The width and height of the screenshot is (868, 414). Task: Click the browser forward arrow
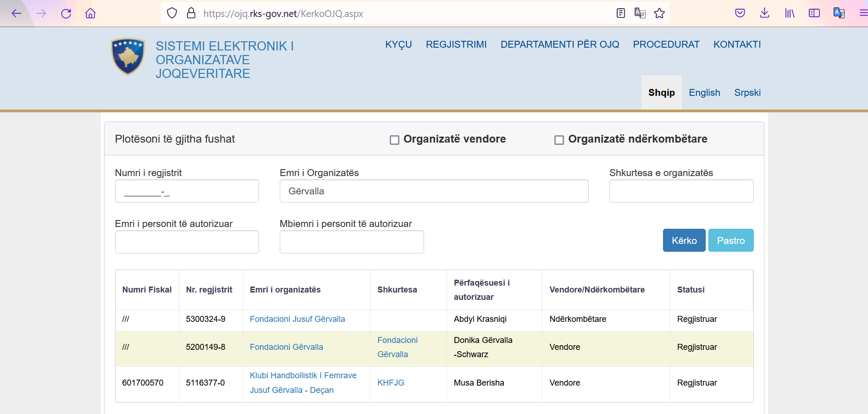tap(41, 13)
